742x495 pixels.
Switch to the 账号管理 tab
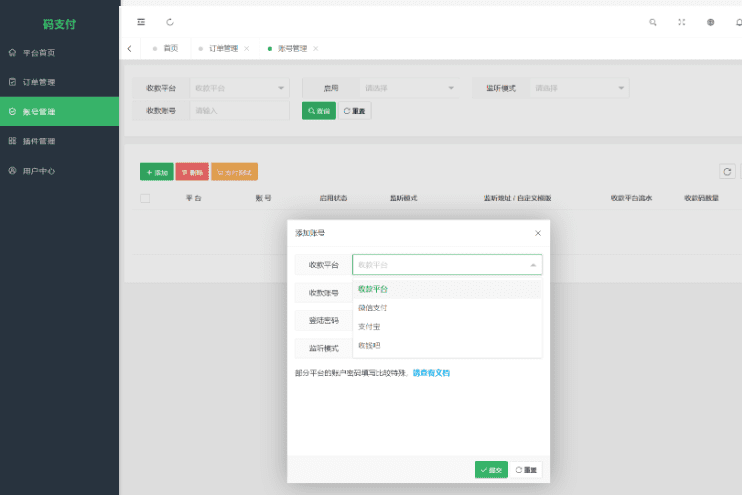coord(292,49)
